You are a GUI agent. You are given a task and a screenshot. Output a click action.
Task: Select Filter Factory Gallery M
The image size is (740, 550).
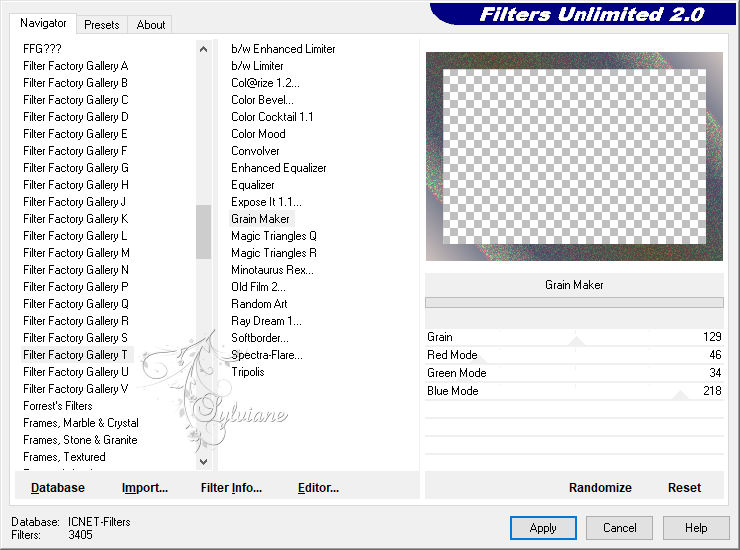pos(76,253)
